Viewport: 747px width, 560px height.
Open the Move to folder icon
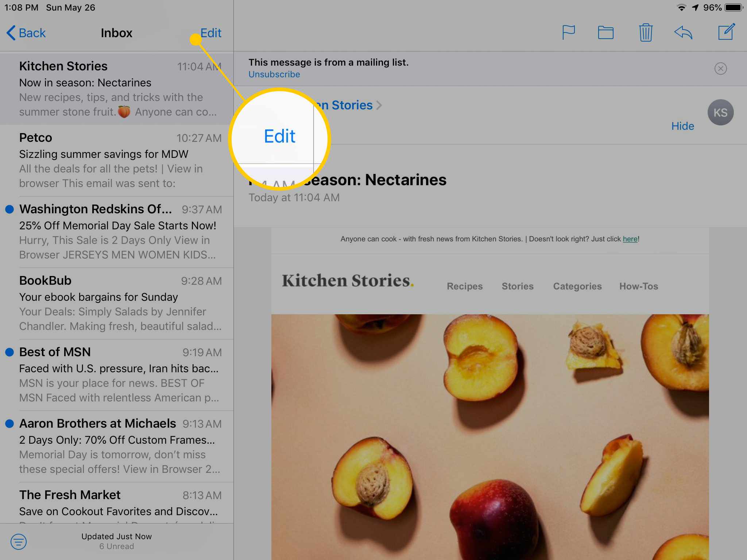pyautogui.click(x=605, y=33)
